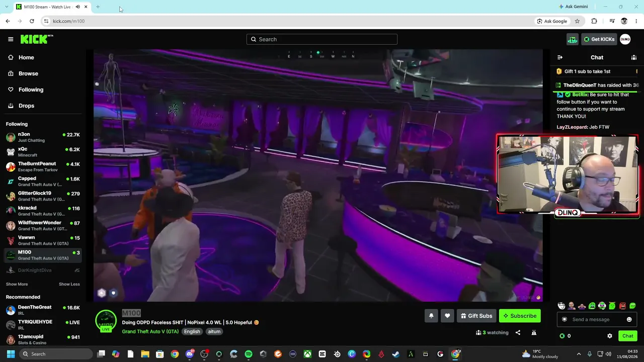Click the Get KICKs button

[x=599, y=39]
